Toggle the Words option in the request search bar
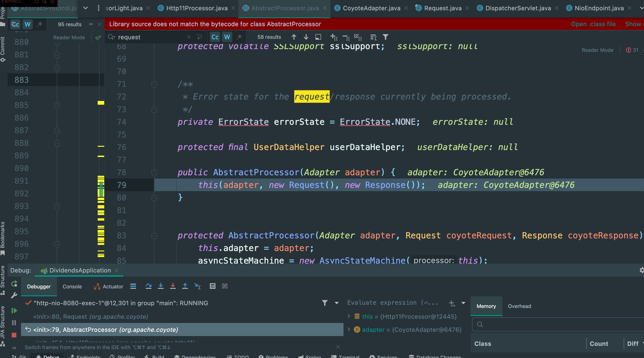Viewport: 644px width, 358px height. pos(227,37)
